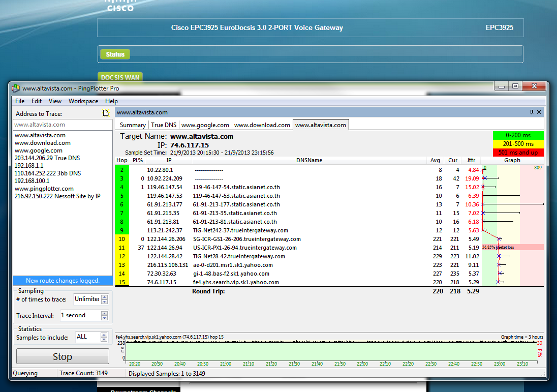Click the pin icon of the altavista panel
The image size is (557, 392).
coord(532,112)
